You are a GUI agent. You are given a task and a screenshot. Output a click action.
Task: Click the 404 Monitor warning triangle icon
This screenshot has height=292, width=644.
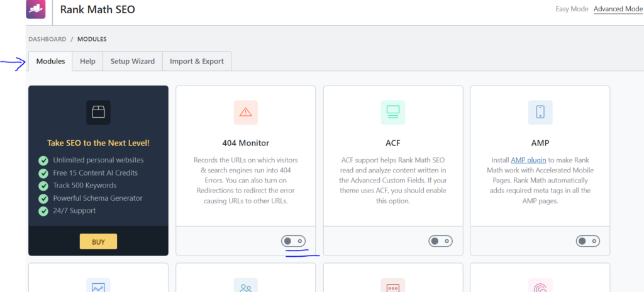point(246,112)
